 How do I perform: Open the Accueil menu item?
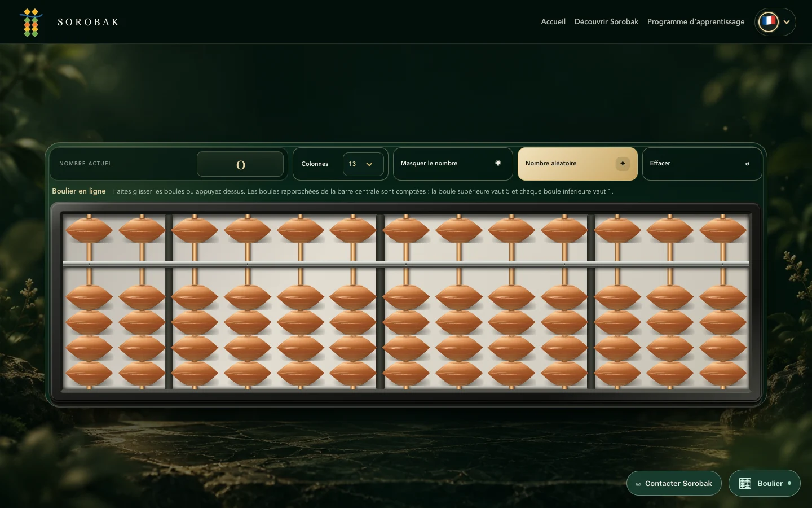(553, 22)
